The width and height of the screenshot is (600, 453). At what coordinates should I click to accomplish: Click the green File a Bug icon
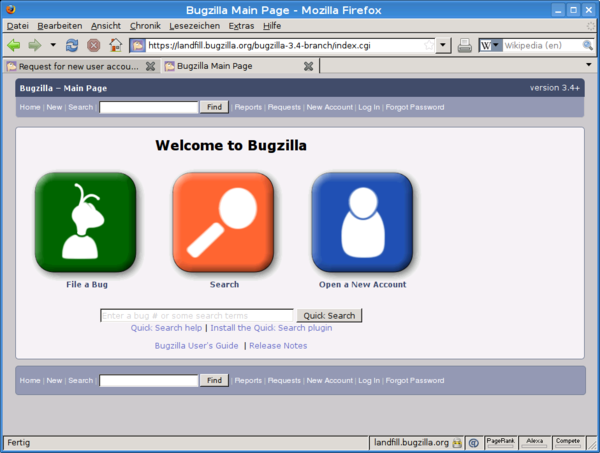pyautogui.click(x=85, y=222)
